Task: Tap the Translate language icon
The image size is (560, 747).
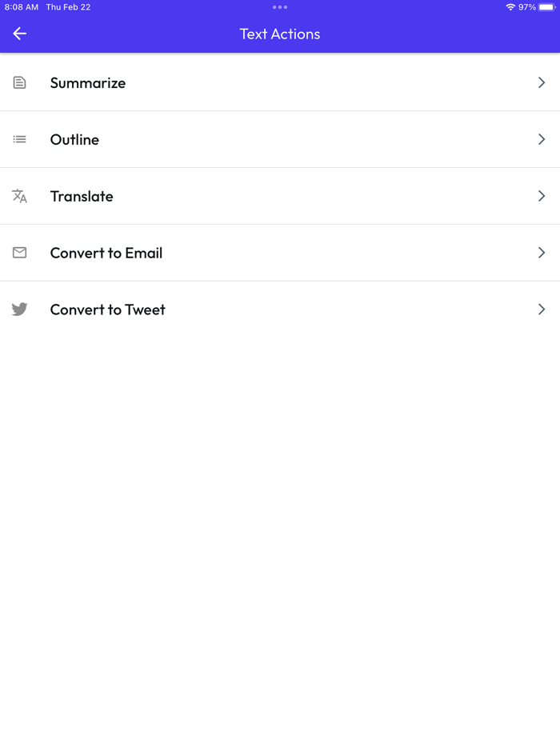Action: point(18,196)
